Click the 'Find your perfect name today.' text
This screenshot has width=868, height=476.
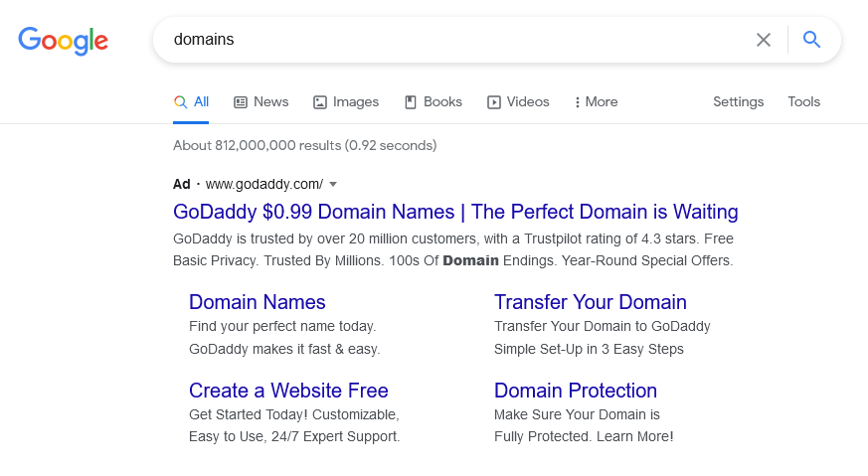(x=282, y=327)
